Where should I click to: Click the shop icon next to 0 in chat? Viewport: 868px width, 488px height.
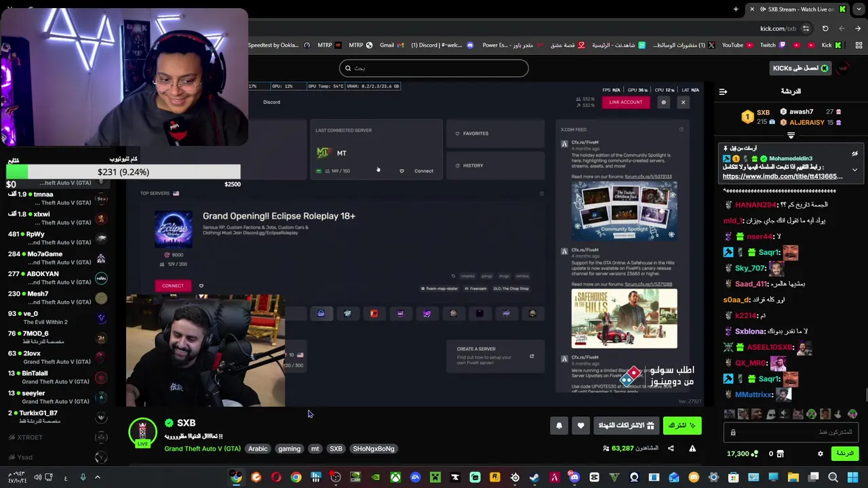pos(780,453)
